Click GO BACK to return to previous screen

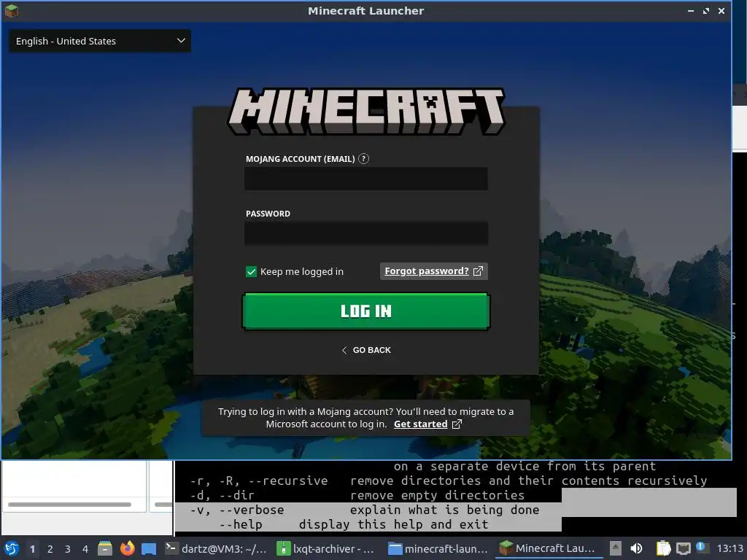[366, 350]
